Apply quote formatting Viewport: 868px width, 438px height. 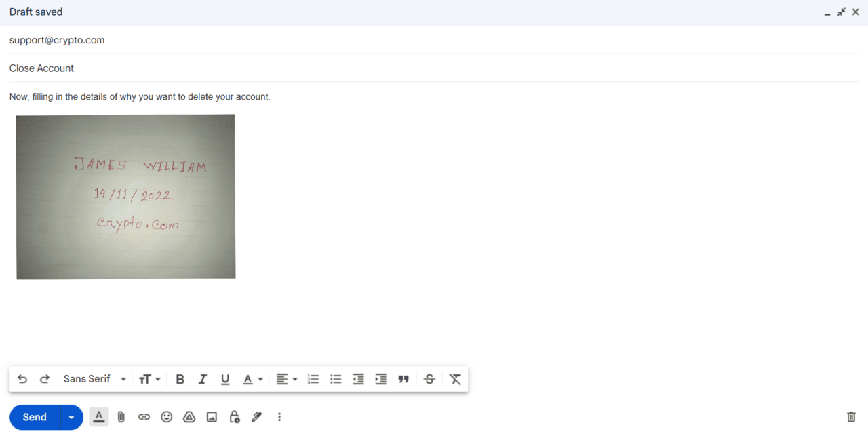click(x=403, y=379)
